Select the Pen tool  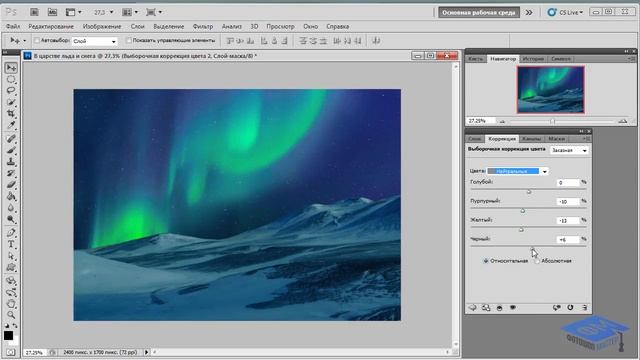point(11,233)
